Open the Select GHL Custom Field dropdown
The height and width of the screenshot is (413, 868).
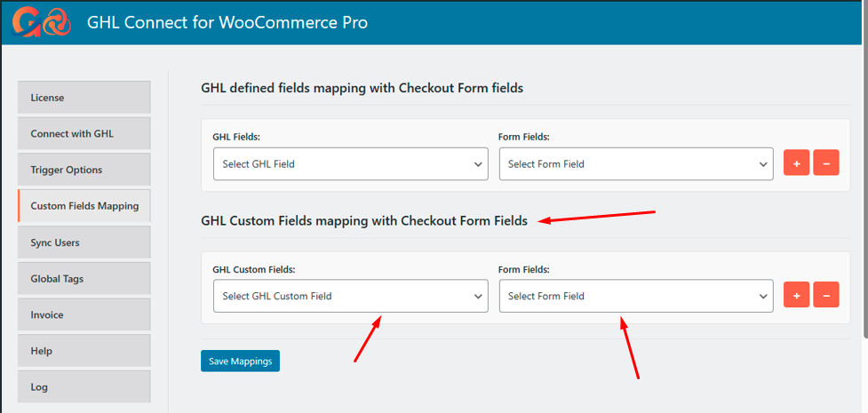point(350,296)
